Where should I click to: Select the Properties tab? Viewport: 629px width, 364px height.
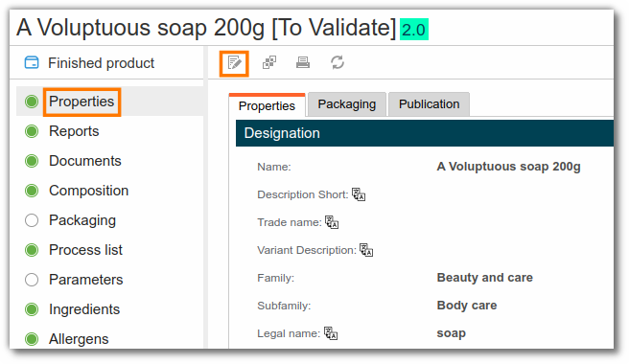267,105
